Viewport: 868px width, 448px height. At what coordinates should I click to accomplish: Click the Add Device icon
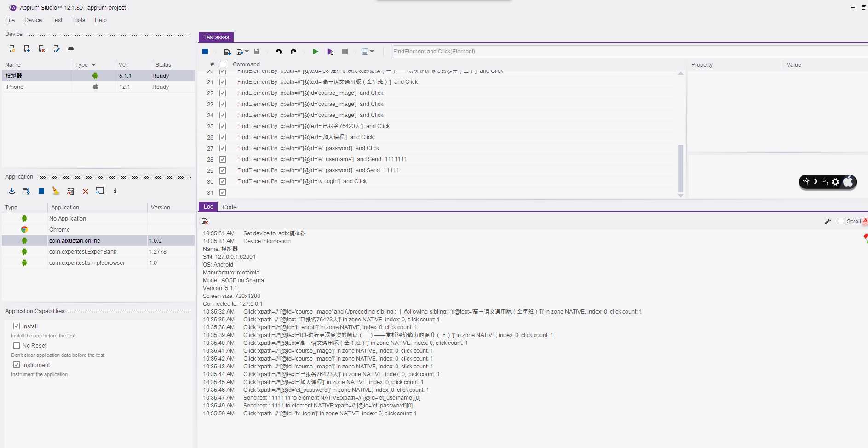pyautogui.click(x=27, y=48)
